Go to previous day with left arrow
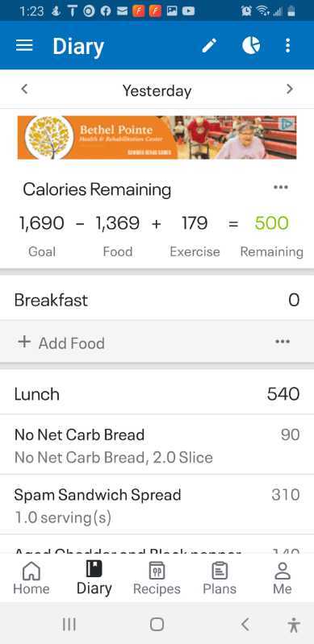 coord(24,89)
